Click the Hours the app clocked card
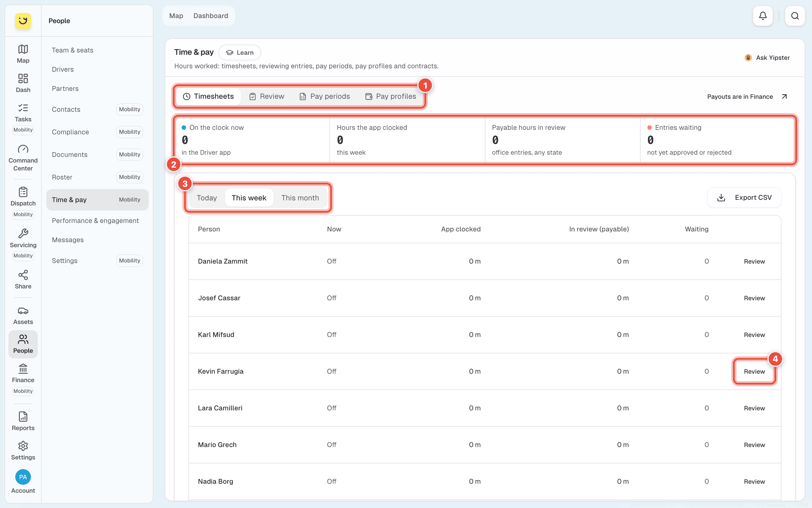The width and height of the screenshot is (812, 508). pos(407,140)
